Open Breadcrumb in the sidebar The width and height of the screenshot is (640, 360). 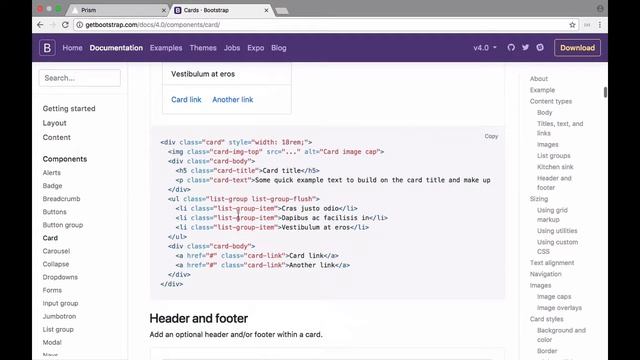pyautogui.click(x=61, y=199)
